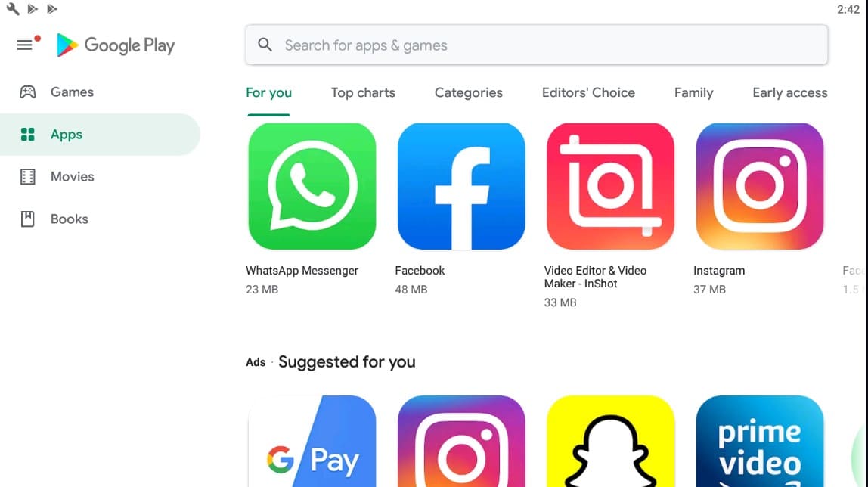Open the Prime Video suggested app

pos(759,441)
